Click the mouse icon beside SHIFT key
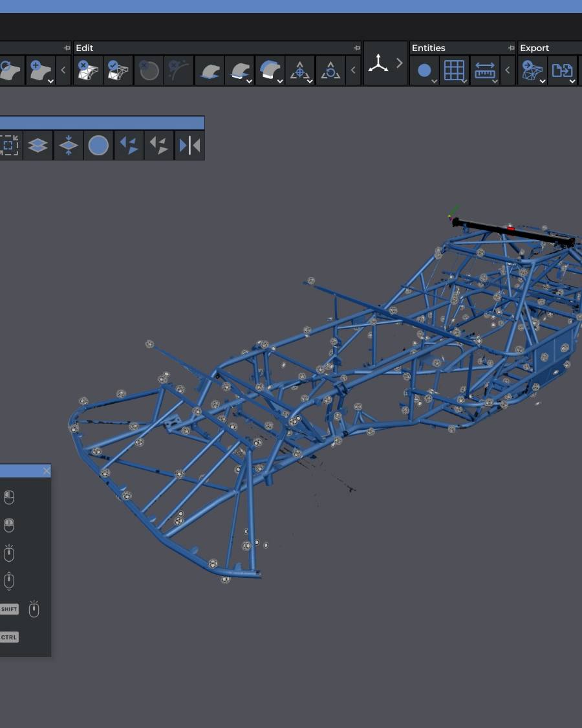582x728 pixels. pos(34,609)
